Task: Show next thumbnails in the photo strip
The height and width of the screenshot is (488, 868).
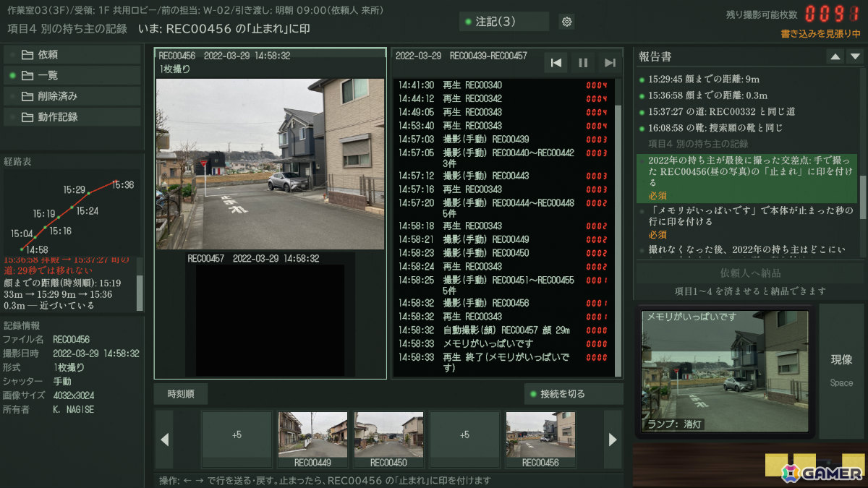Action: click(x=613, y=440)
